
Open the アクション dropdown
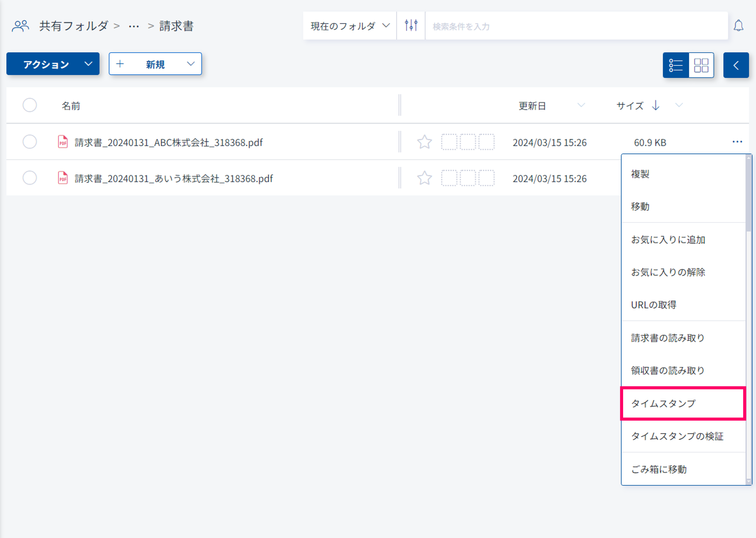coord(53,64)
